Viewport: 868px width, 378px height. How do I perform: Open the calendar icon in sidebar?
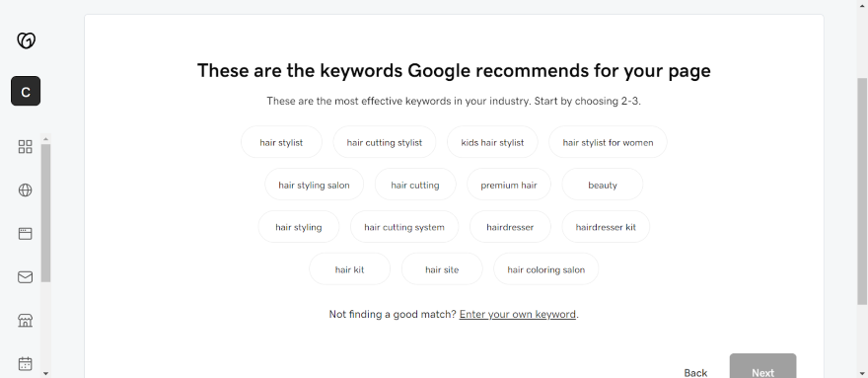point(26,363)
